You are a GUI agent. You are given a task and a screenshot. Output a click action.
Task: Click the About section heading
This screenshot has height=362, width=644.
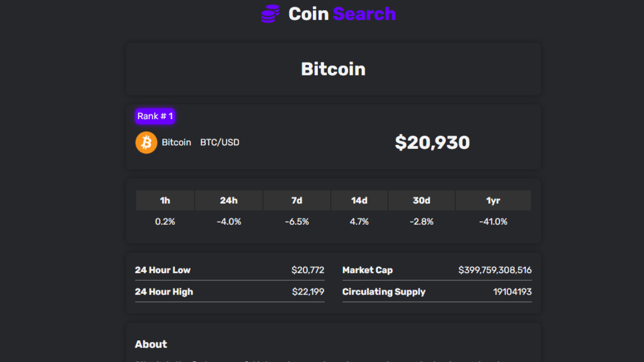[x=151, y=344]
